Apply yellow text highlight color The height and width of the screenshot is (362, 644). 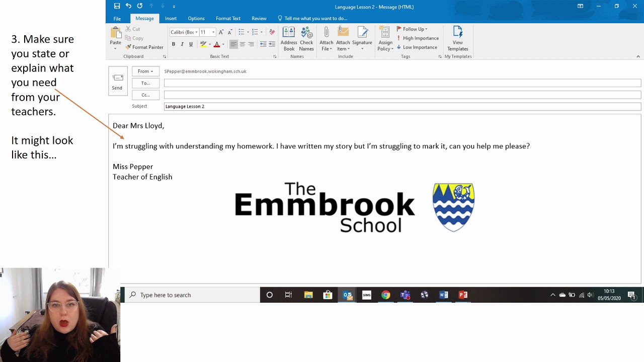click(203, 44)
